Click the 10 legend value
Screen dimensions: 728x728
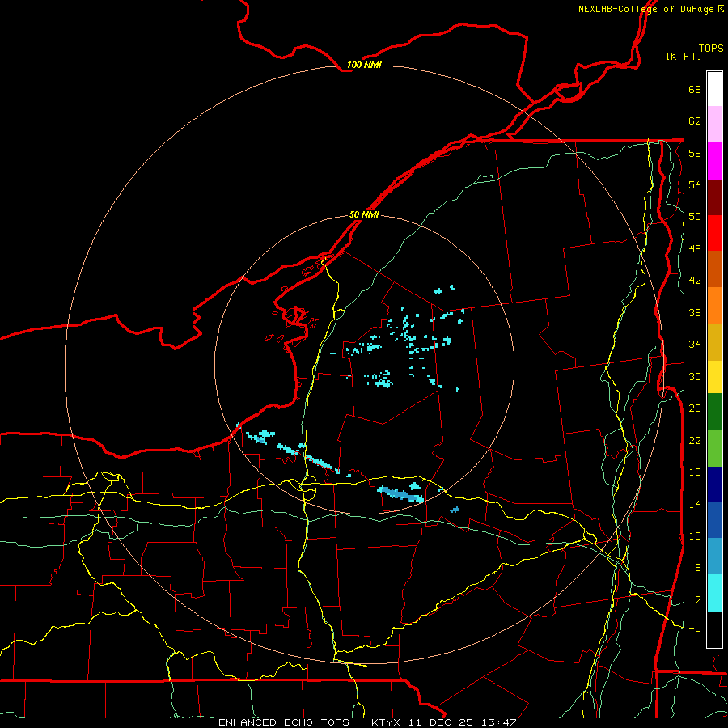click(695, 536)
